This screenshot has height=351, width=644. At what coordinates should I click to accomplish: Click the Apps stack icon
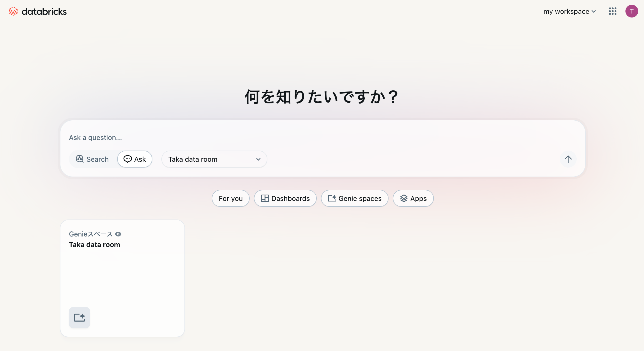(404, 198)
